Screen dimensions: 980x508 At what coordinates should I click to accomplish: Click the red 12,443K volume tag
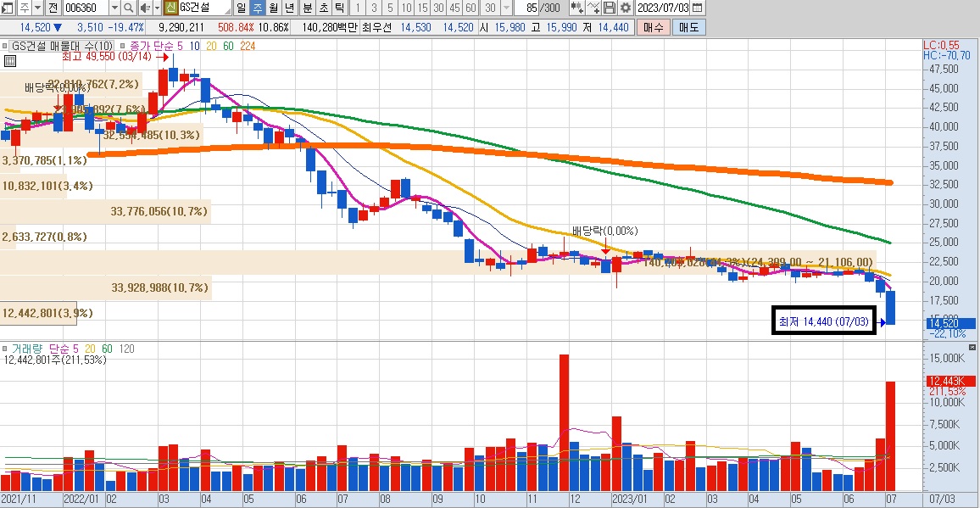coord(950,382)
